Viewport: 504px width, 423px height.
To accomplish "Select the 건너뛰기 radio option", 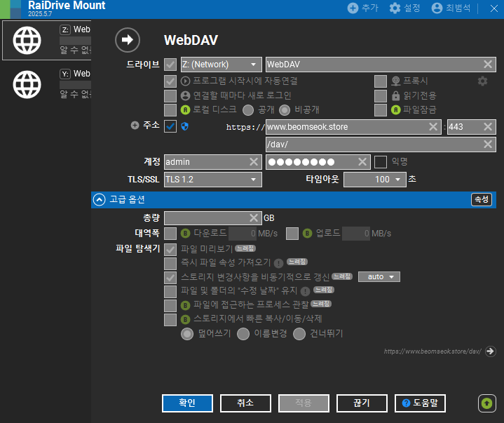I will pyautogui.click(x=299, y=334).
